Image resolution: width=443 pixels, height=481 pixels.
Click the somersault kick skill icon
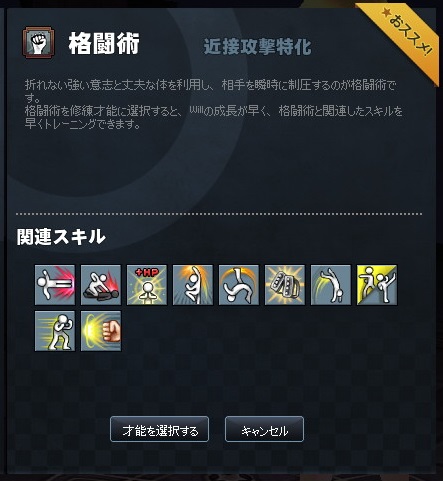click(239, 285)
